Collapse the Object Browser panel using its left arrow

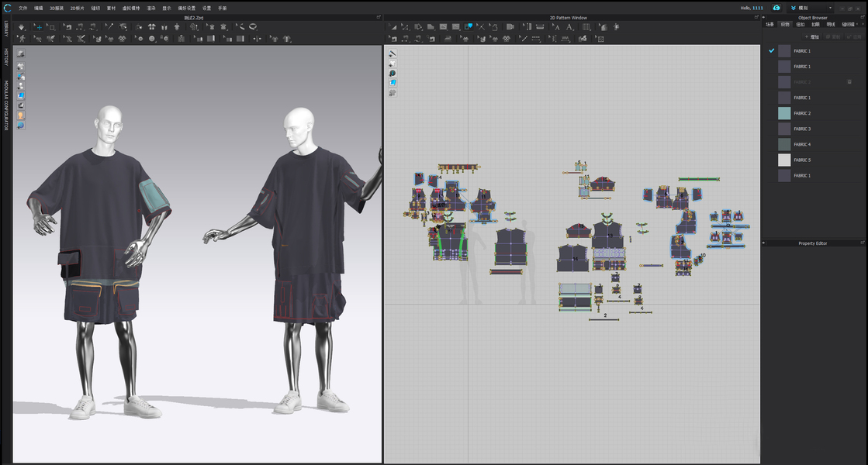click(x=763, y=18)
